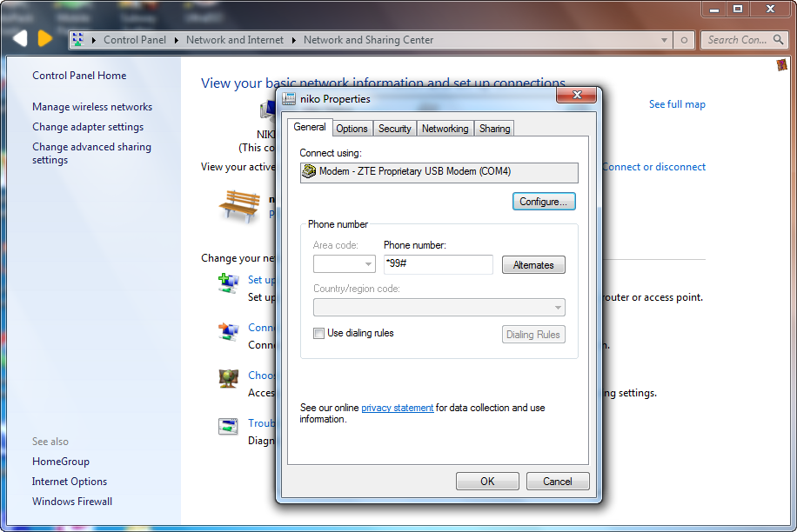Click Network and Internet breadcrumb
This screenshot has height=532, width=797.
[234, 40]
